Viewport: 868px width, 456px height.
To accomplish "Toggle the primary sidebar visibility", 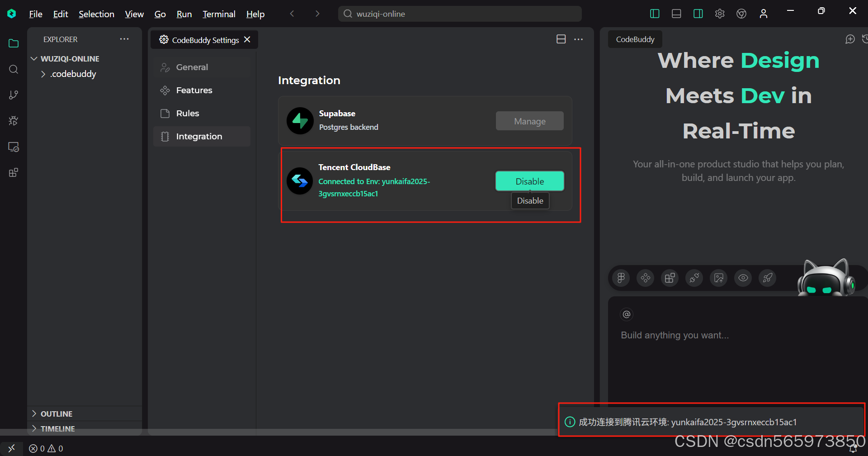I will pos(654,14).
